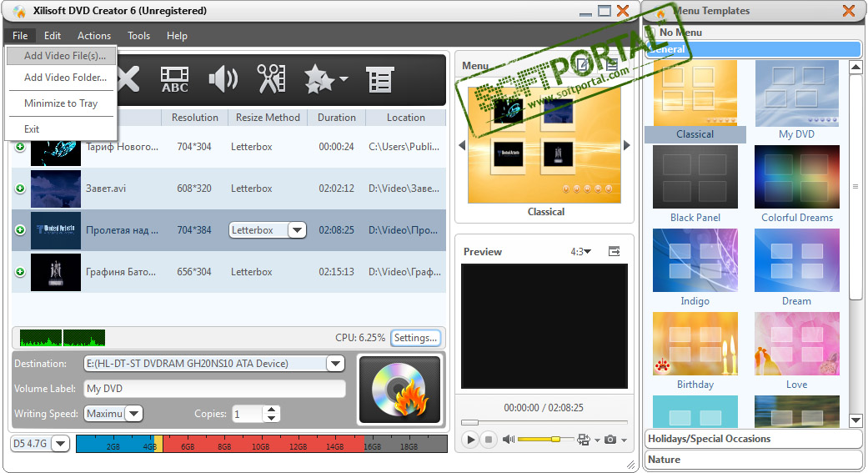Viewport: 868px width, 473px height.
Task: Open the Destination drive dropdown
Action: [335, 364]
